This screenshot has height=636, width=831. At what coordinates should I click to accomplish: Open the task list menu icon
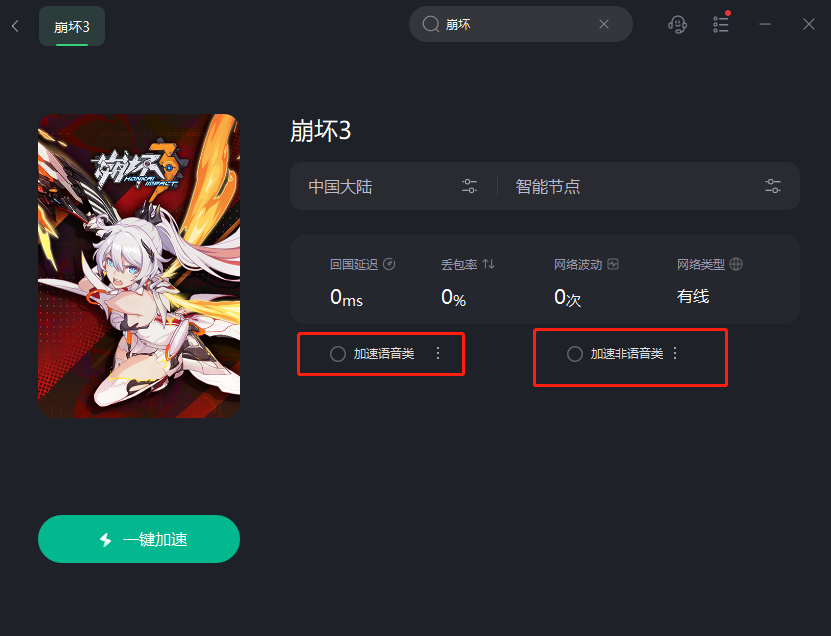pos(721,24)
